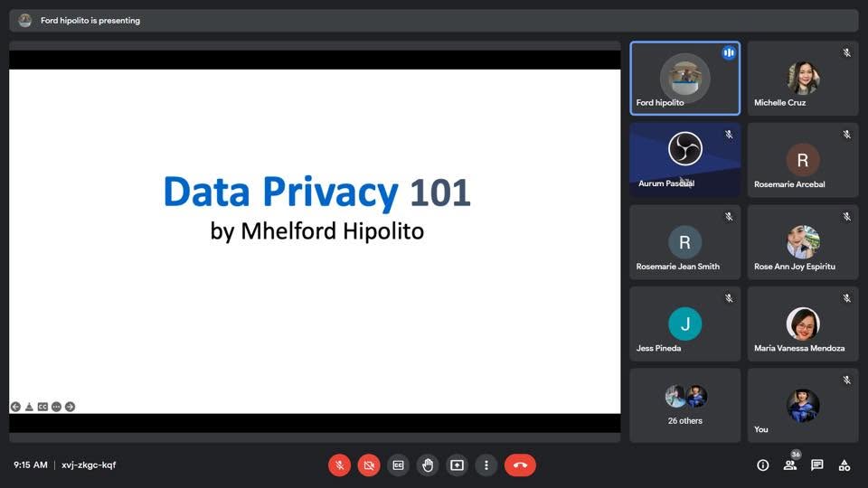The width and height of the screenshot is (868, 488).
Task: Click muted mic icon on You tile
Action: pyautogui.click(x=846, y=380)
